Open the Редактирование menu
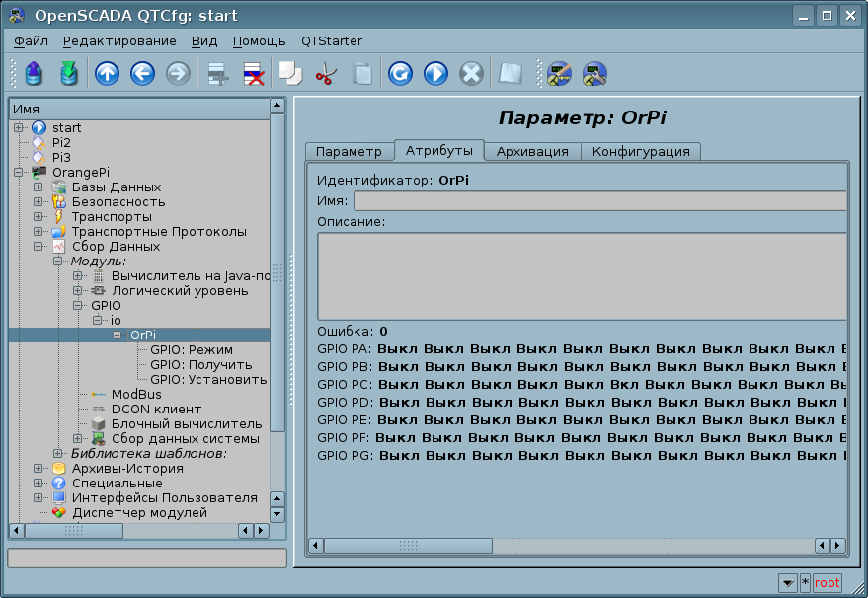This screenshot has width=868, height=598. (119, 40)
